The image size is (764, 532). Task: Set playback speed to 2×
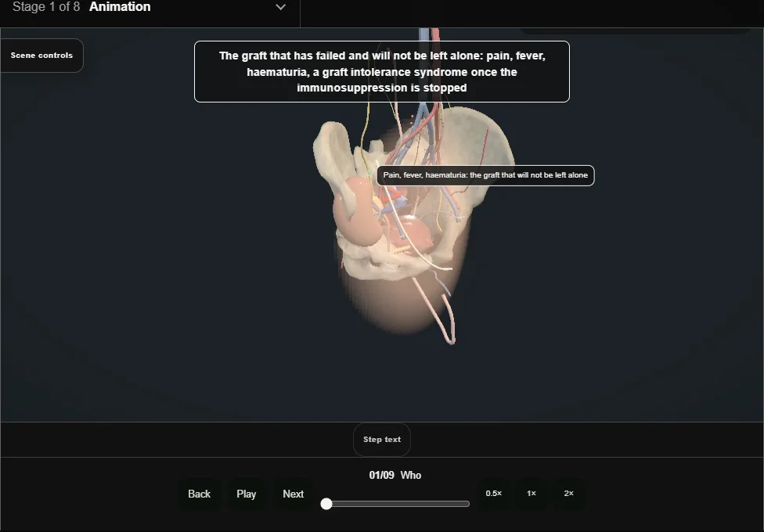(x=568, y=494)
